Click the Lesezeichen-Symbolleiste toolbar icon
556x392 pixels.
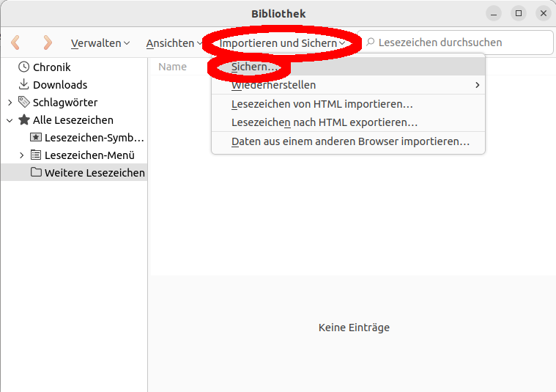click(35, 138)
